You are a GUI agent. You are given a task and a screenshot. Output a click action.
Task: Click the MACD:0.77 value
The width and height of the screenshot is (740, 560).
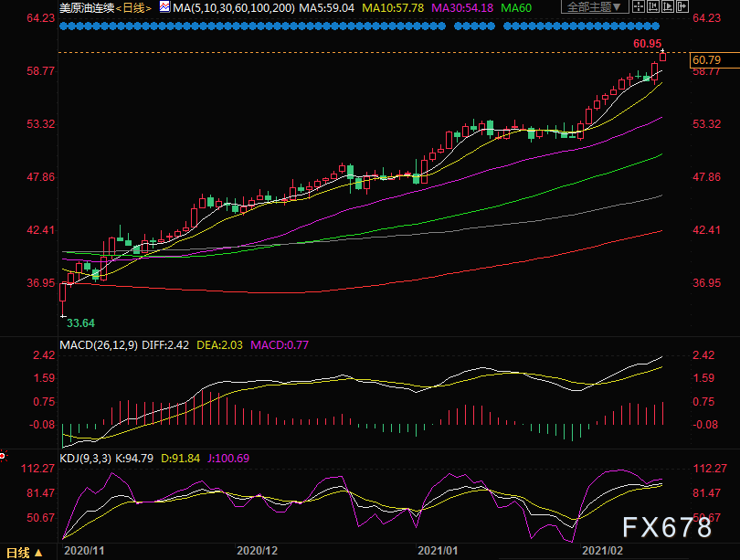pos(280,345)
